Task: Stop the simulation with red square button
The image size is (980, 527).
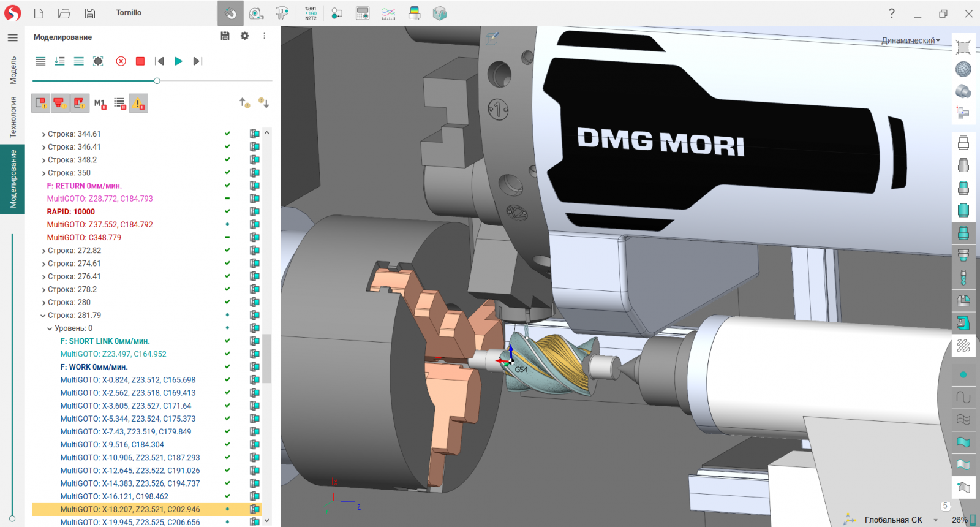Action: click(140, 61)
